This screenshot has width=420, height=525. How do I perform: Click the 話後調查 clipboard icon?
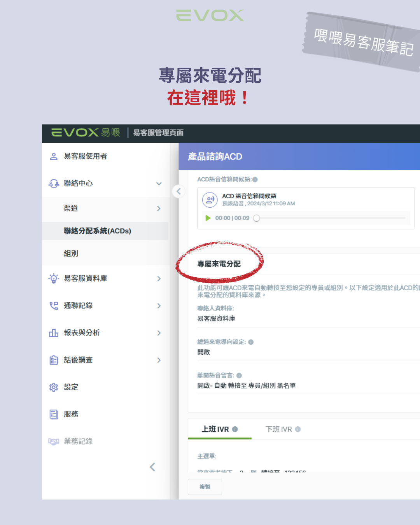54,360
